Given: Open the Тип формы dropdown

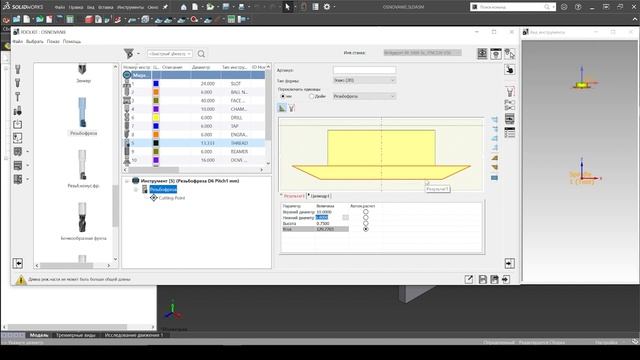Looking at the screenshot, I should click(364, 80).
